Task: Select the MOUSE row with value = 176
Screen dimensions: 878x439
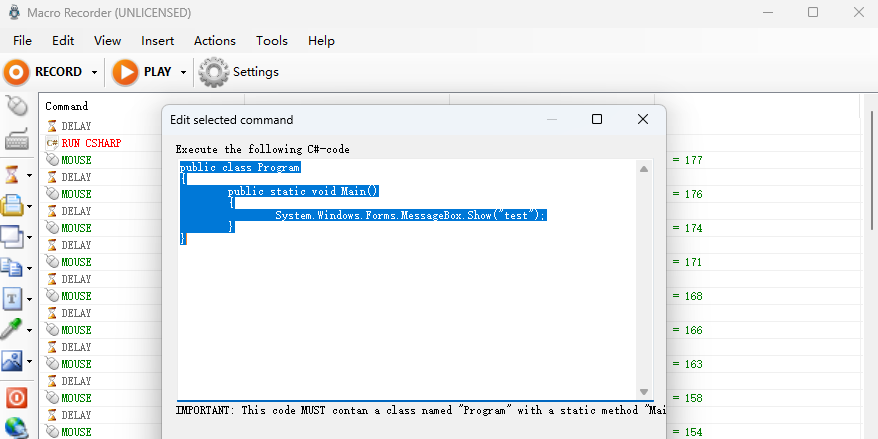Action: (450, 194)
